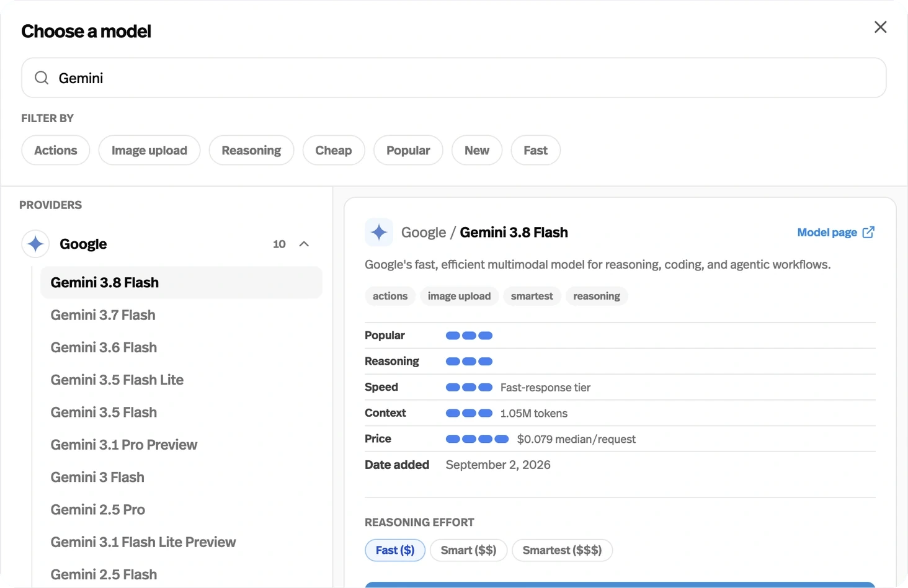Choose Fast ($) reasoning effort

(395, 550)
